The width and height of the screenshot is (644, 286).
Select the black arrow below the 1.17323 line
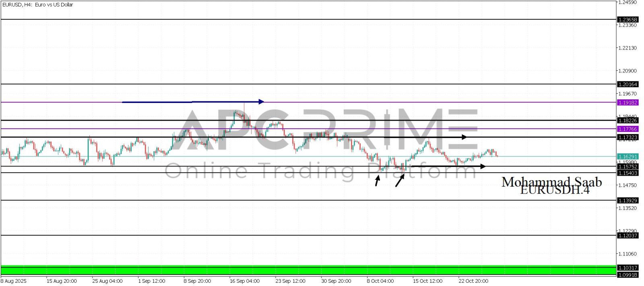coord(425,137)
